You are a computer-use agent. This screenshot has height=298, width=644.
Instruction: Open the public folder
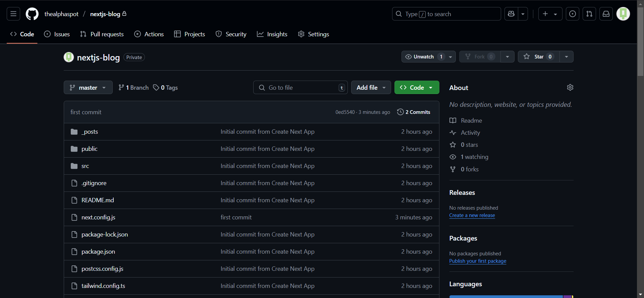90,149
